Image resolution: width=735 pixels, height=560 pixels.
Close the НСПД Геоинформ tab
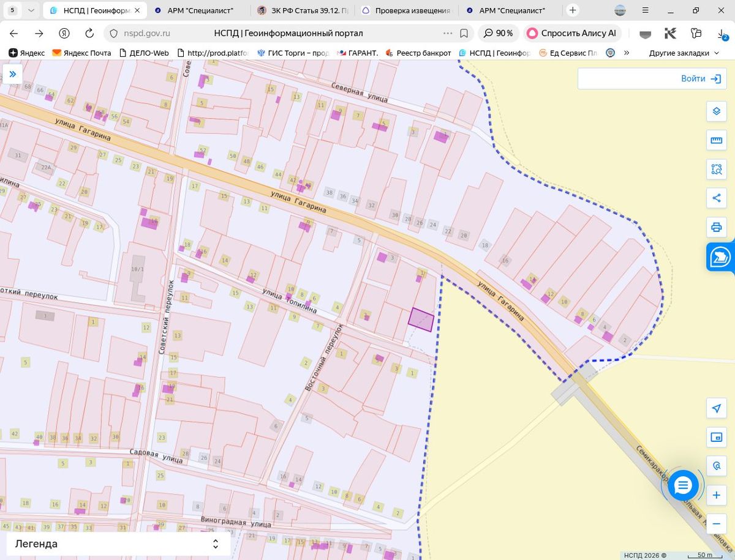(137, 10)
